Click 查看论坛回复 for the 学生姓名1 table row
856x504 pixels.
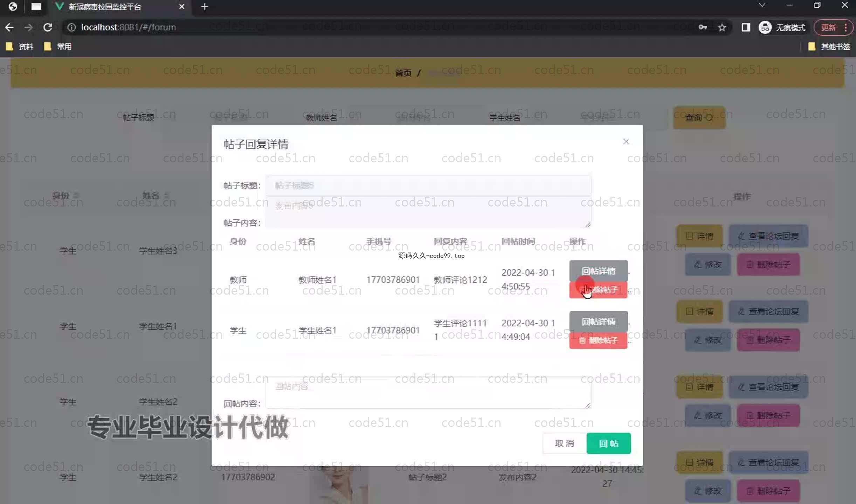click(768, 311)
